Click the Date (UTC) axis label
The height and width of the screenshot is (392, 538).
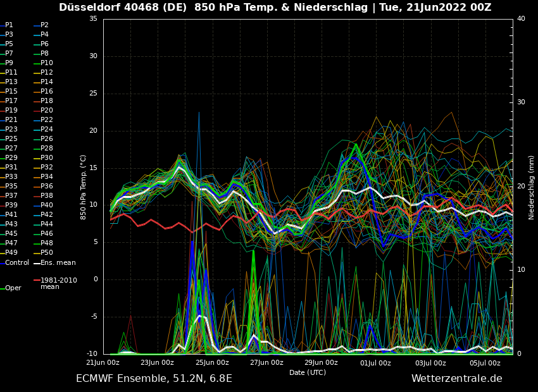pyautogui.click(x=308, y=373)
